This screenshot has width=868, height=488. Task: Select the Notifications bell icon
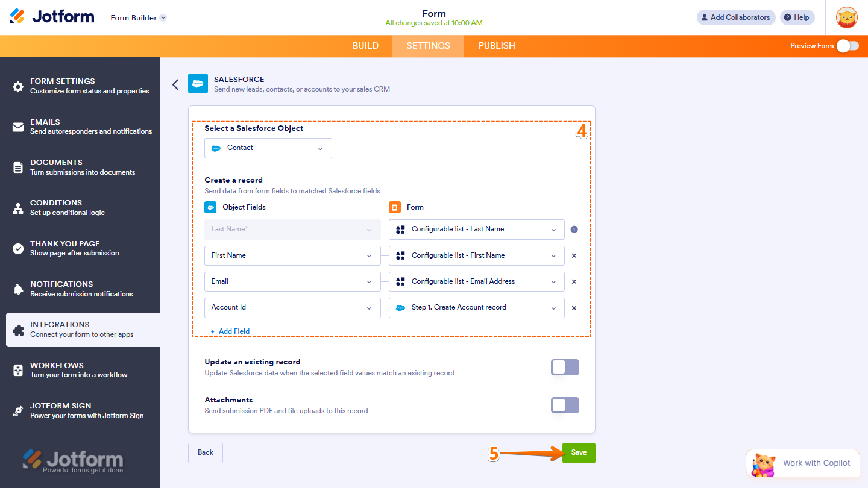(18, 289)
